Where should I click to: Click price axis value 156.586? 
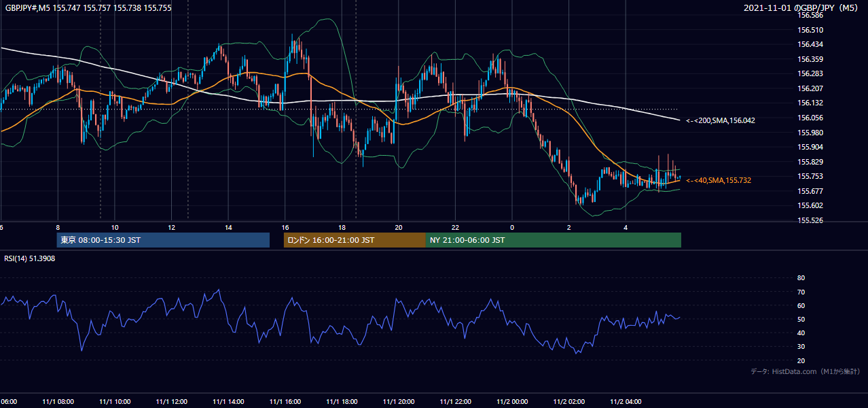pyautogui.click(x=810, y=15)
